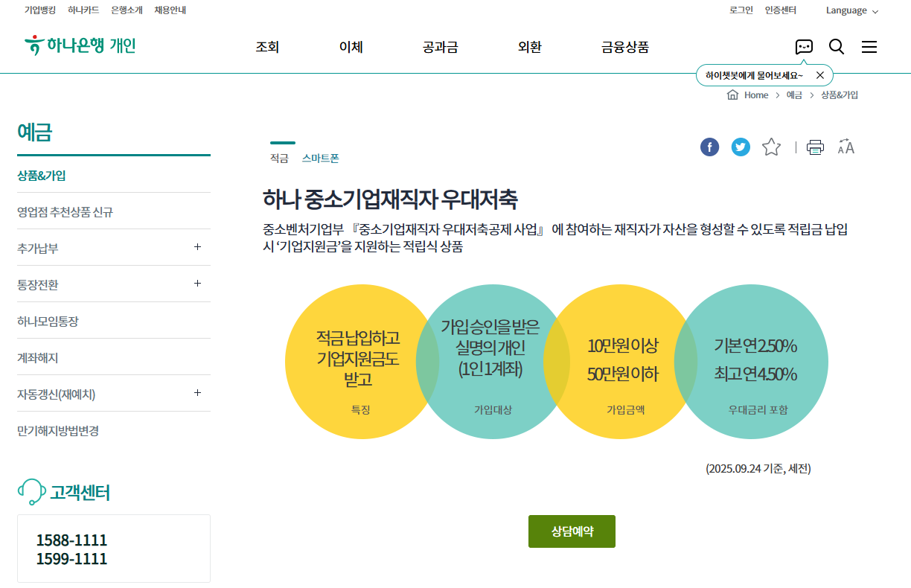Open the search magnifier icon

click(x=837, y=47)
